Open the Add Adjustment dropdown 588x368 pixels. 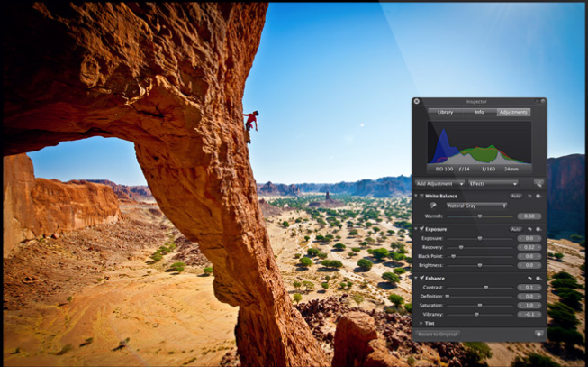[440, 184]
